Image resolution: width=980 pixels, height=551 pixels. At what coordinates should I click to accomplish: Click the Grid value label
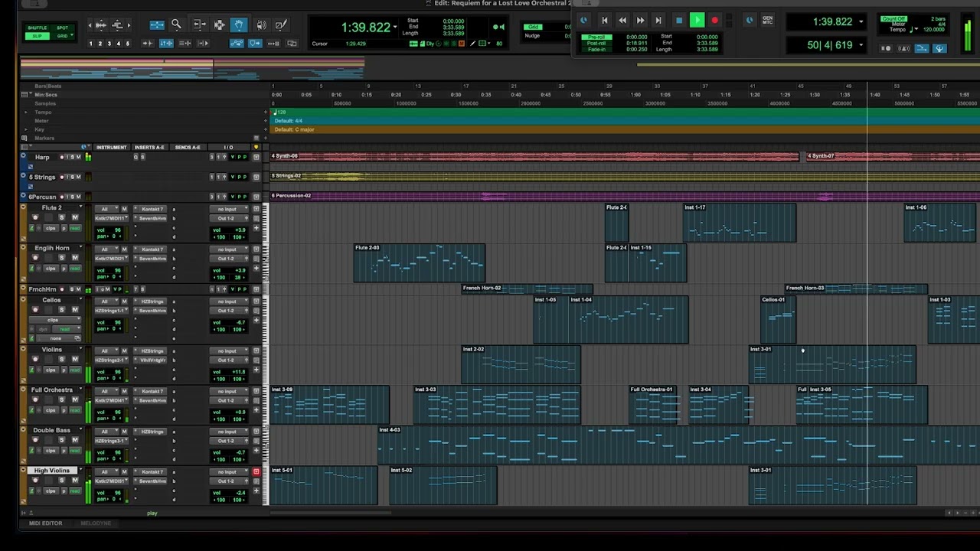[x=532, y=28]
